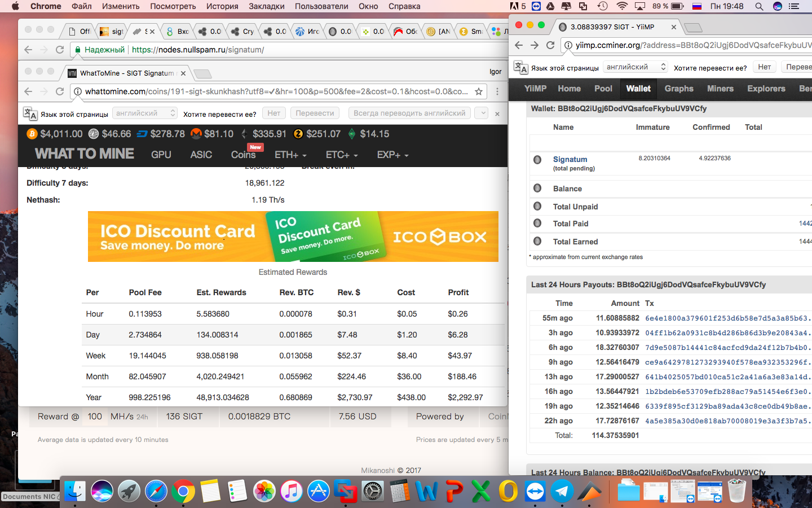Open Telegram from the Dock
This screenshot has width=812, height=508.
[562, 492]
